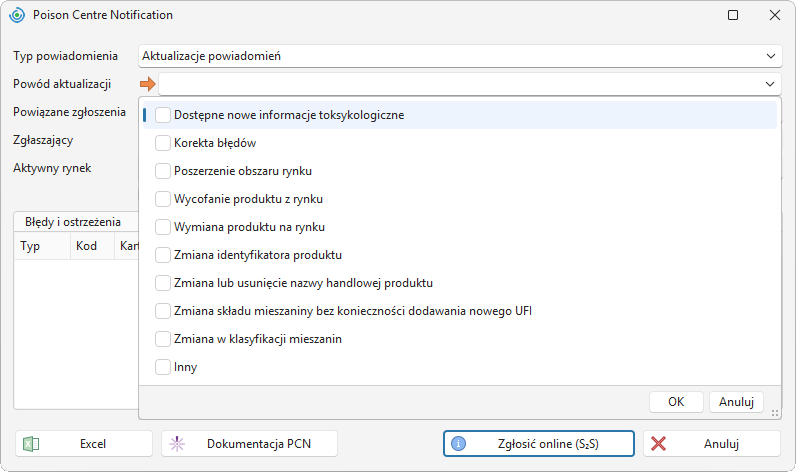This screenshot has height=472, width=796.
Task: Click the Kod column header
Action: (92, 246)
